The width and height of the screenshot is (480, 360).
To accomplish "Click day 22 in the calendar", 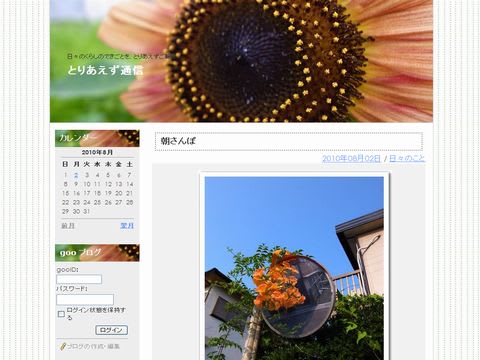I will (66, 202).
